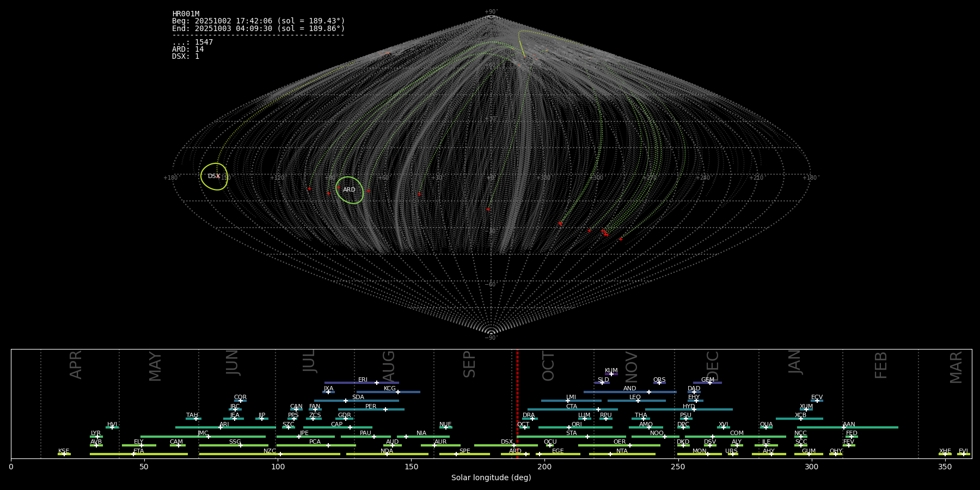Click the 'Beg: 20251002 17:42:06' line

[259, 21]
